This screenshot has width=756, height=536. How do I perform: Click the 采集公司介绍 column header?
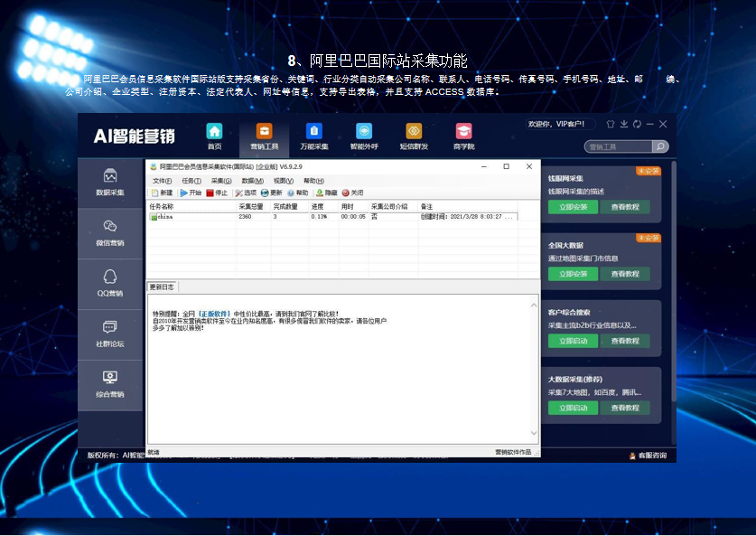click(394, 206)
